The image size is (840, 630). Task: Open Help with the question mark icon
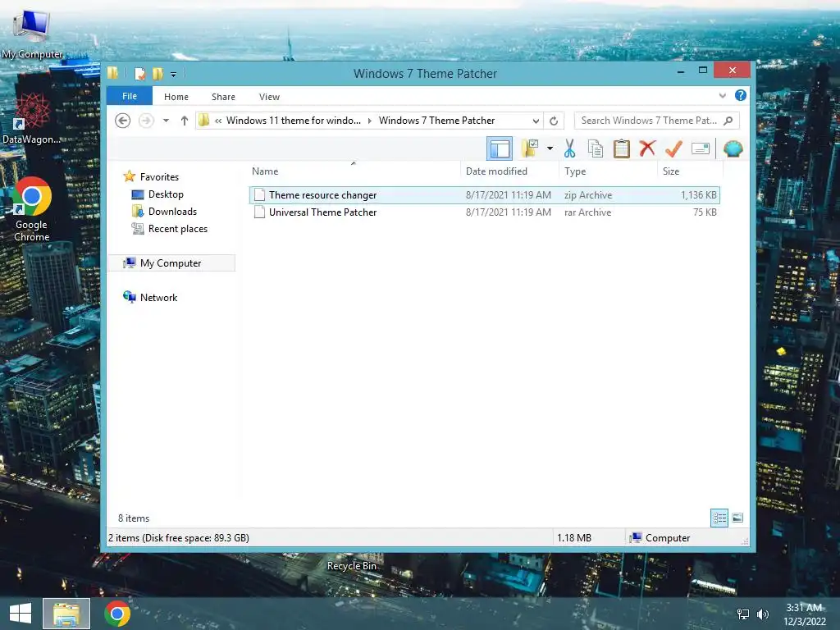click(x=741, y=95)
